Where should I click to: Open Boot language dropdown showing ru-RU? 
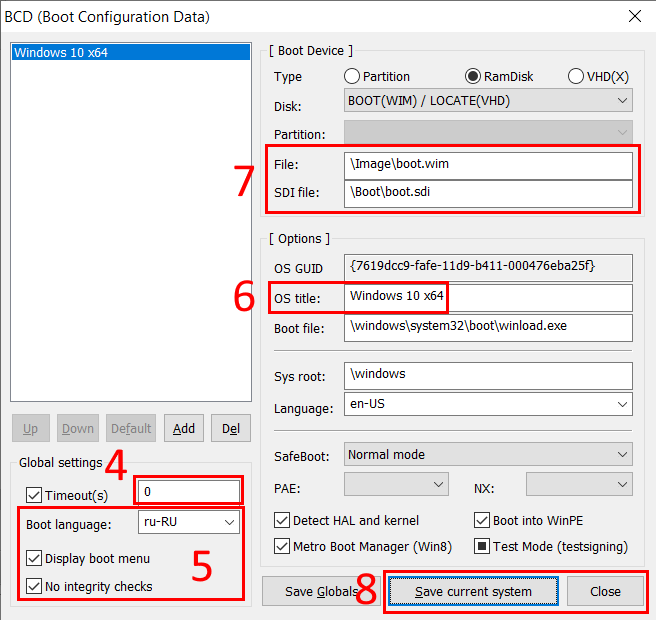[189, 522]
